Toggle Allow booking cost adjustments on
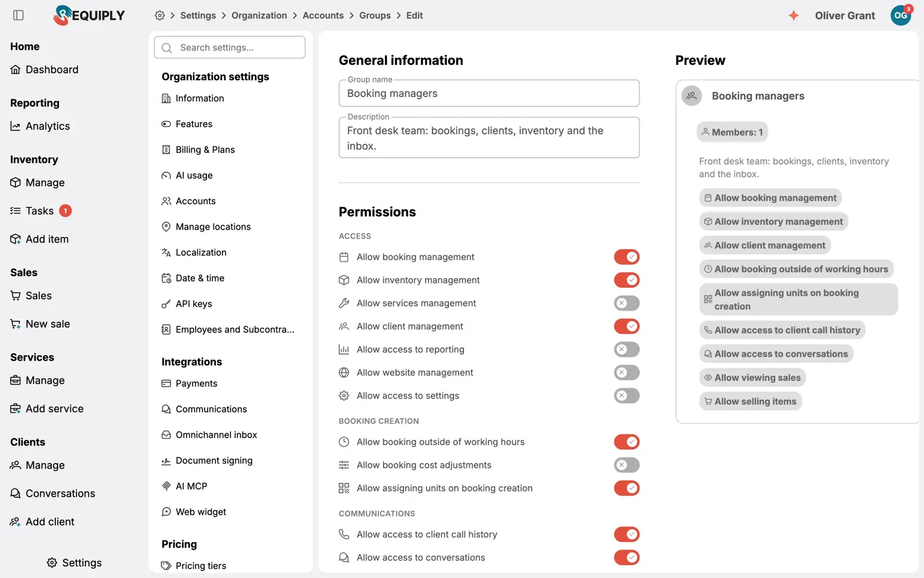This screenshot has width=924, height=578. (x=627, y=465)
